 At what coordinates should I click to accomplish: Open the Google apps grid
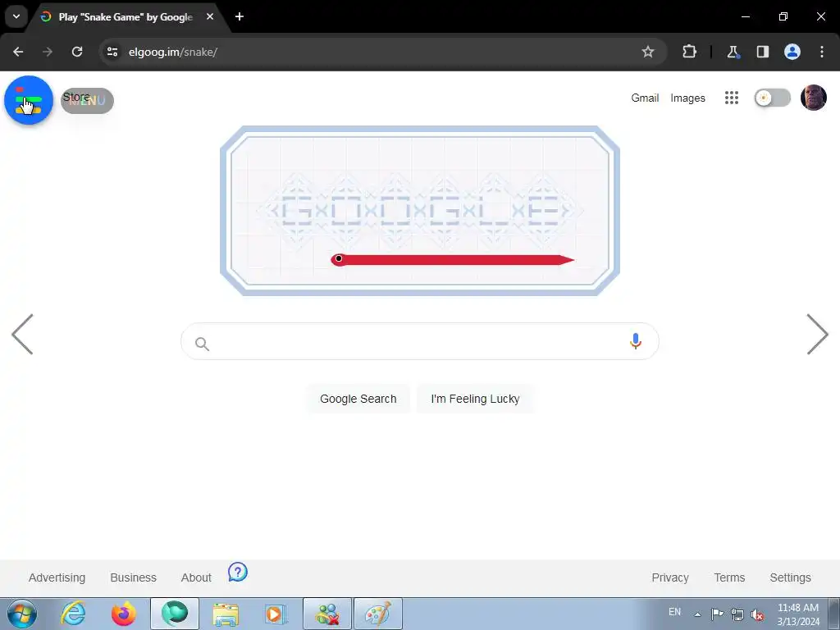point(731,98)
